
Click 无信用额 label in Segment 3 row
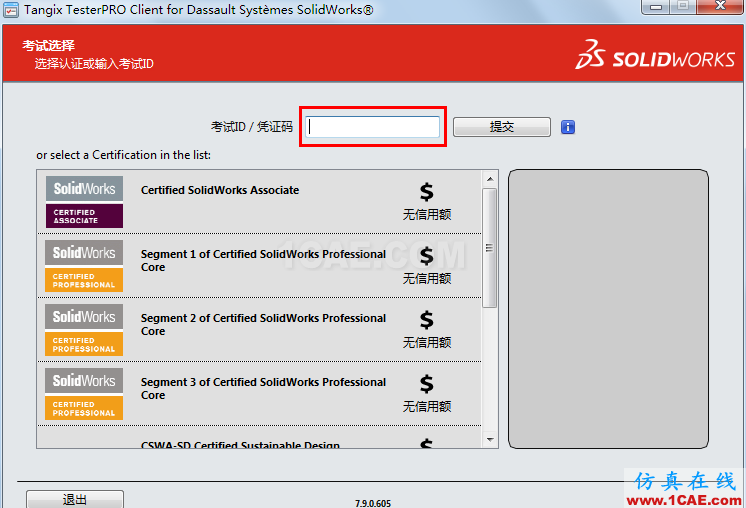click(427, 407)
